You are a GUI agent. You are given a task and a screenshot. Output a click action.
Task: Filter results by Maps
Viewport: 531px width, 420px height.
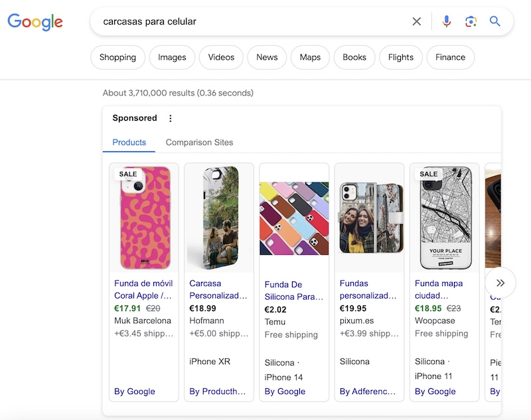click(x=310, y=57)
